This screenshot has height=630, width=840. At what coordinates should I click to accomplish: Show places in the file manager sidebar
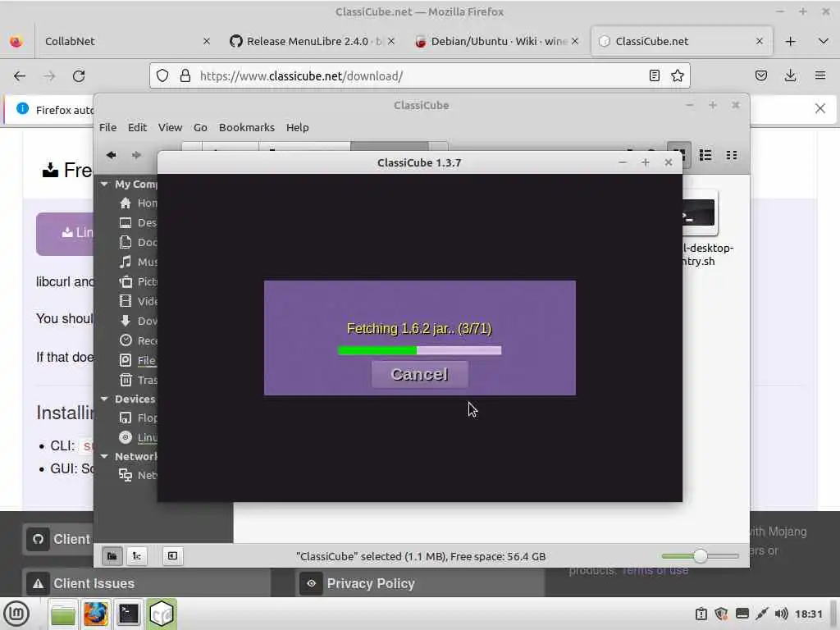click(112, 556)
